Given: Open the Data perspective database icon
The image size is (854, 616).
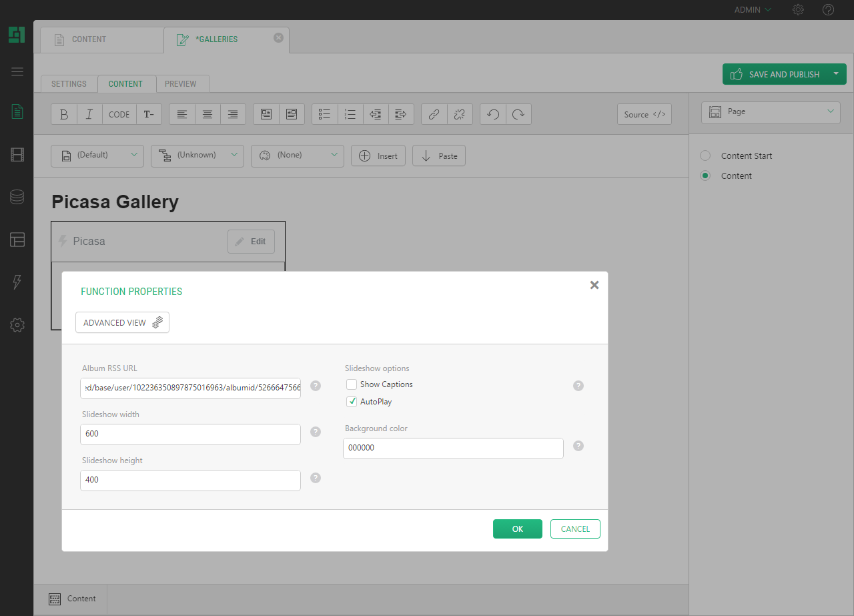Looking at the screenshot, I should tap(17, 197).
